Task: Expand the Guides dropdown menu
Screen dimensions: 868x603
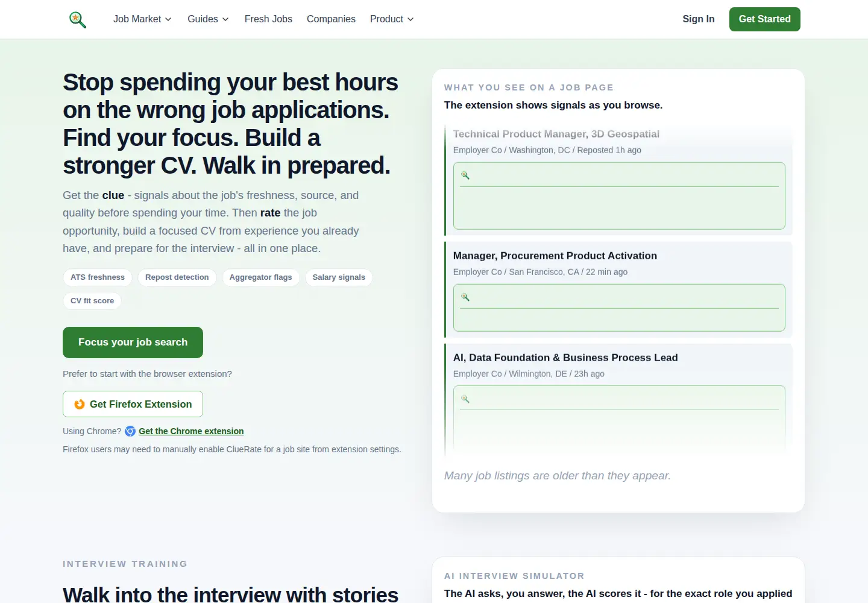Action: click(x=208, y=19)
